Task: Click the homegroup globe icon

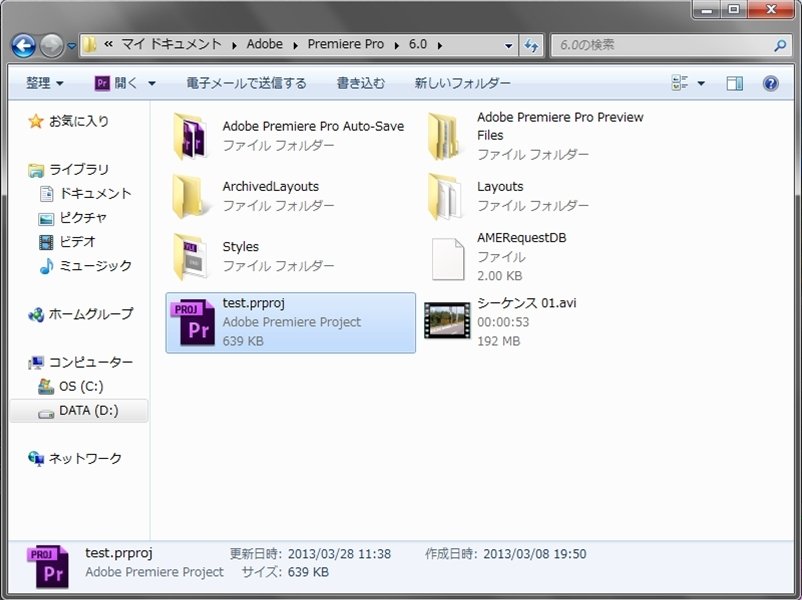Action: [x=36, y=315]
